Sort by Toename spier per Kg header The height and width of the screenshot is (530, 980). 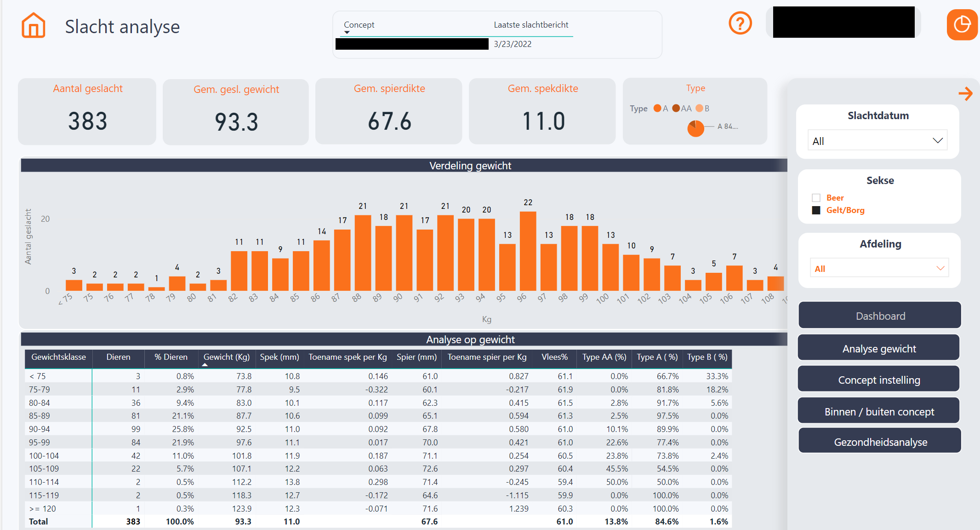click(487, 357)
